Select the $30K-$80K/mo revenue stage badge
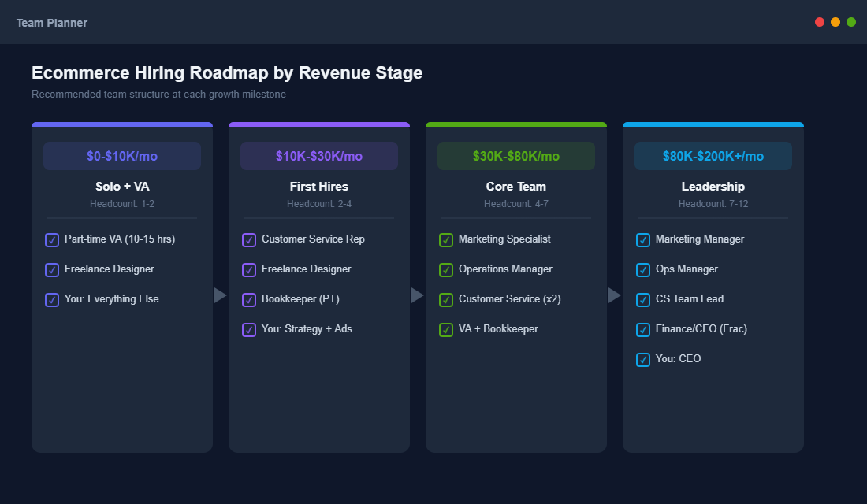This screenshot has width=867, height=504. coord(516,156)
